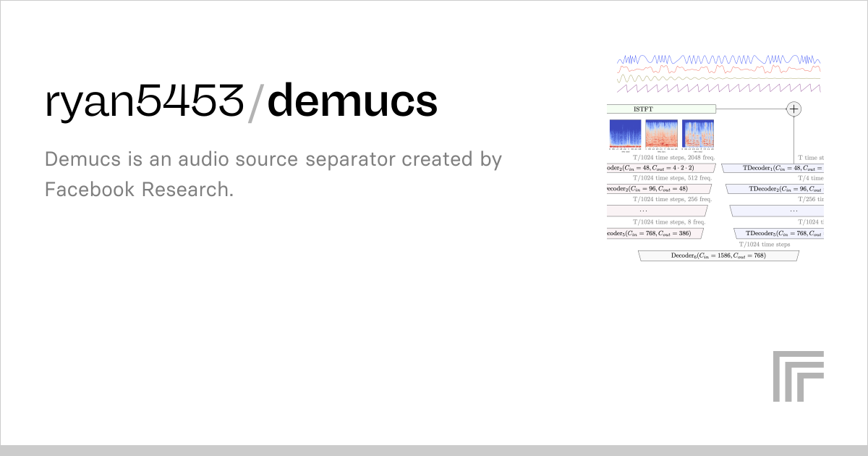This screenshot has height=456, width=868.
Task: Click the 2048 freq time steps label
Action: click(x=674, y=156)
